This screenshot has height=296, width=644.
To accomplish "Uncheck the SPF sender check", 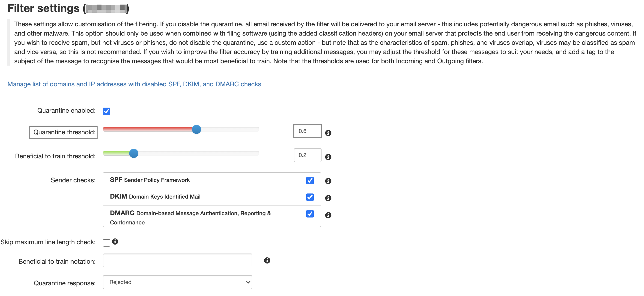I will click(310, 180).
